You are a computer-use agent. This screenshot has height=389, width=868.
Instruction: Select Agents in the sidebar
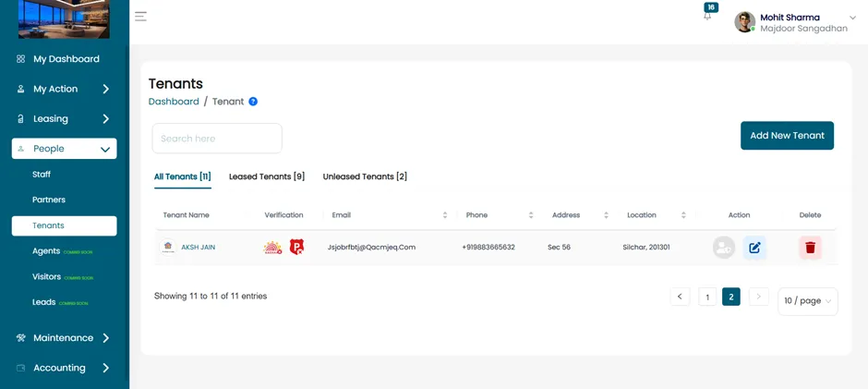[46, 251]
